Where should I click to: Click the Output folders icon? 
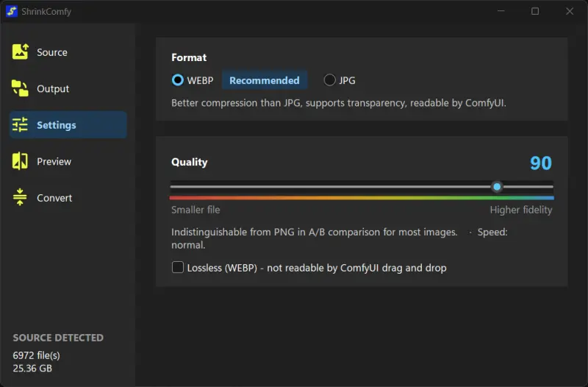(x=21, y=88)
